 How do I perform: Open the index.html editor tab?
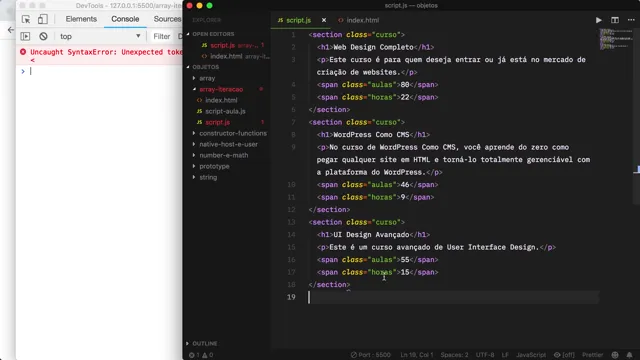[x=359, y=20]
